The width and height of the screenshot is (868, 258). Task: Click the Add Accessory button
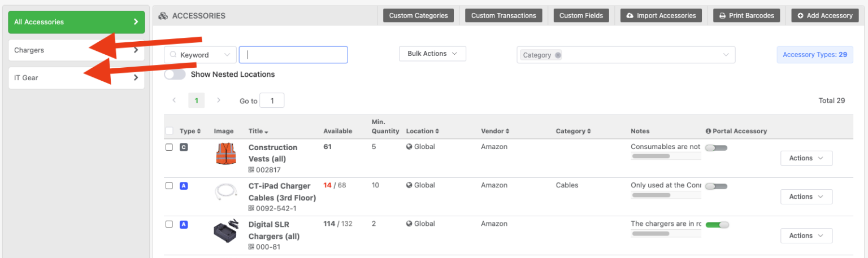(824, 16)
